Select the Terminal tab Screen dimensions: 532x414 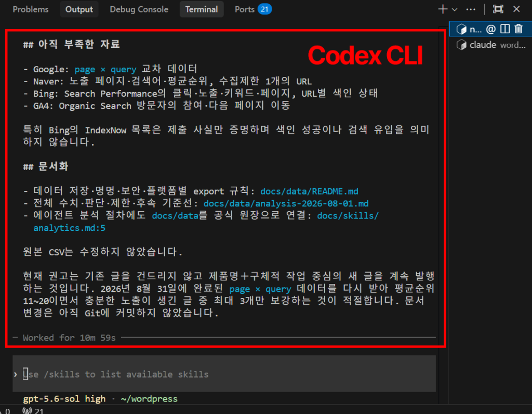tap(202, 9)
